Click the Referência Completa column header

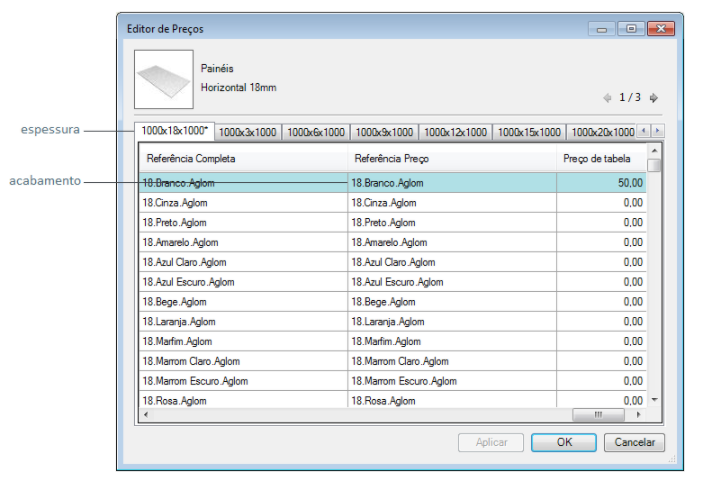tap(243, 159)
